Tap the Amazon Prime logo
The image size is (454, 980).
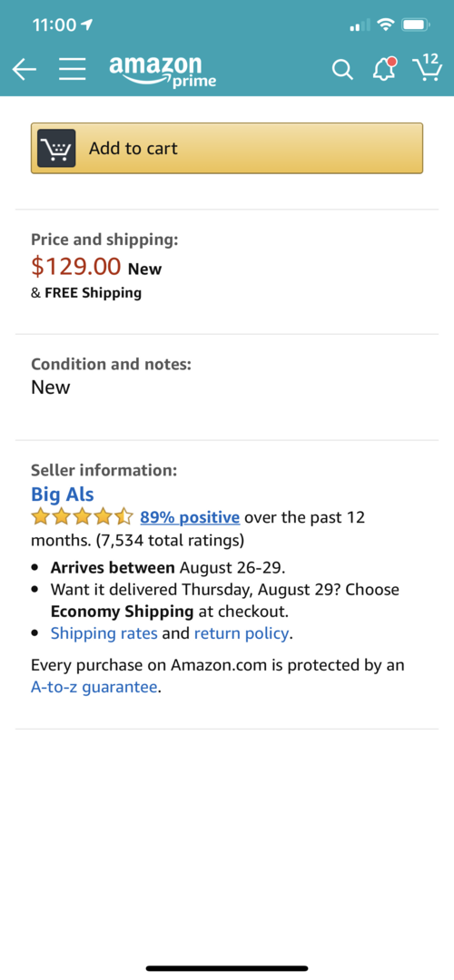[x=163, y=71]
